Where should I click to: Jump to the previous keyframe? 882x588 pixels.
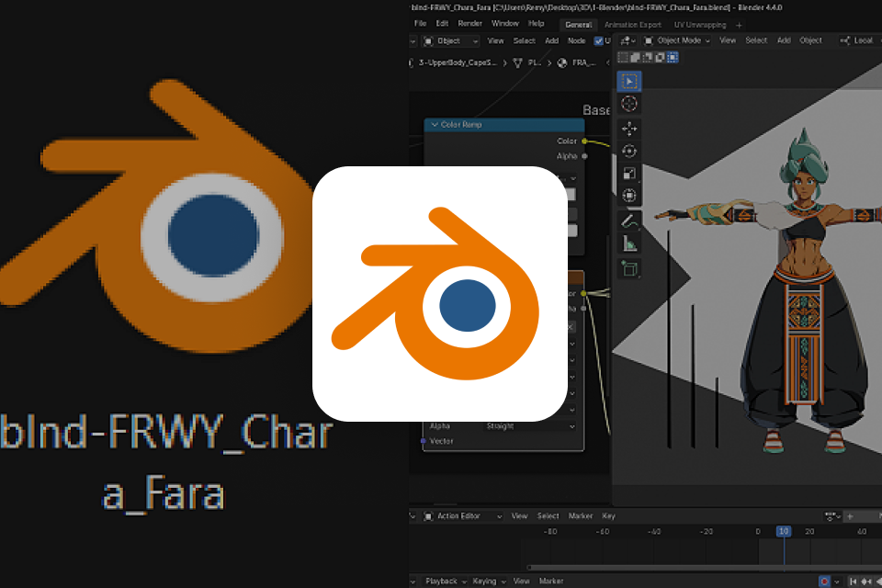point(866,582)
